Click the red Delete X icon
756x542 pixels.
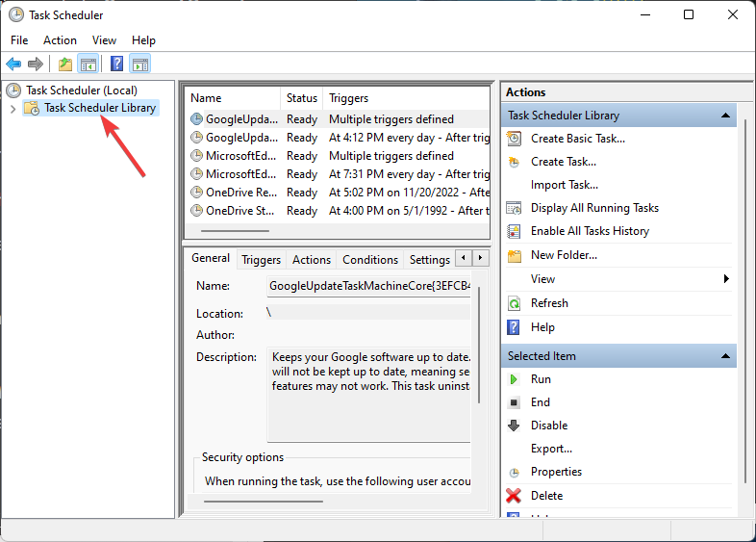coord(514,495)
